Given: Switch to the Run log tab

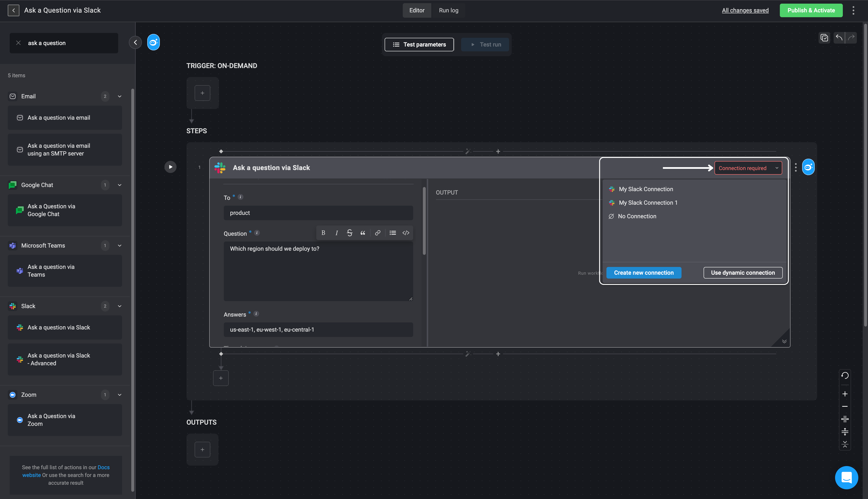Looking at the screenshot, I should tap(448, 10).
